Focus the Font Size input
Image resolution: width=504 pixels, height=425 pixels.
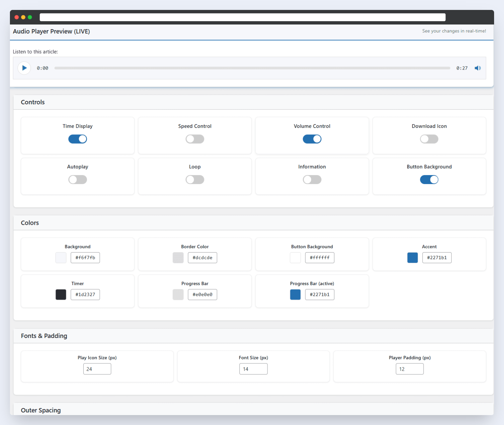(253, 369)
